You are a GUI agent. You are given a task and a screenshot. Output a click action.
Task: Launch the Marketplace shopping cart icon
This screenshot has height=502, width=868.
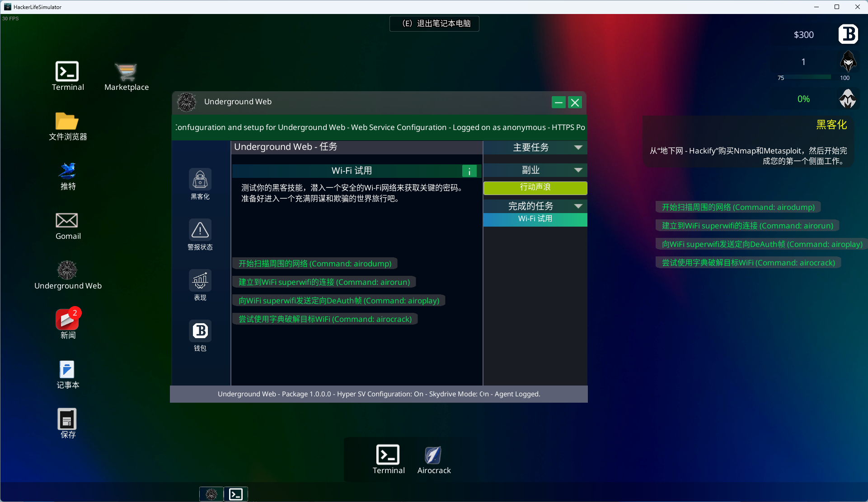(126, 72)
